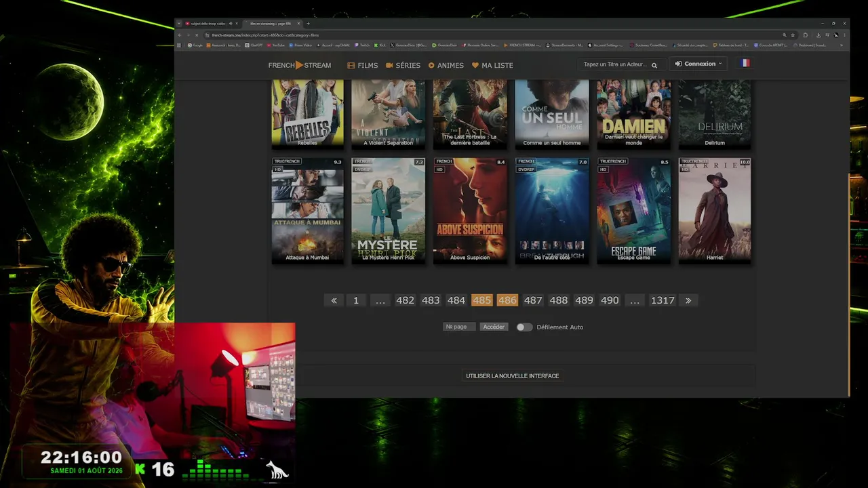Viewport: 868px width, 488px height.
Task: Open the Prime Video bookmark
Action: pyautogui.click(x=301, y=45)
